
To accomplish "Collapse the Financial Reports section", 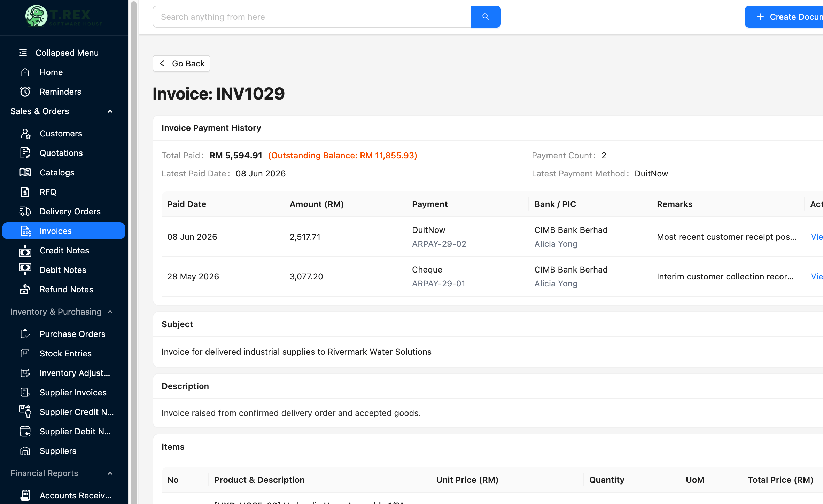I will (110, 473).
